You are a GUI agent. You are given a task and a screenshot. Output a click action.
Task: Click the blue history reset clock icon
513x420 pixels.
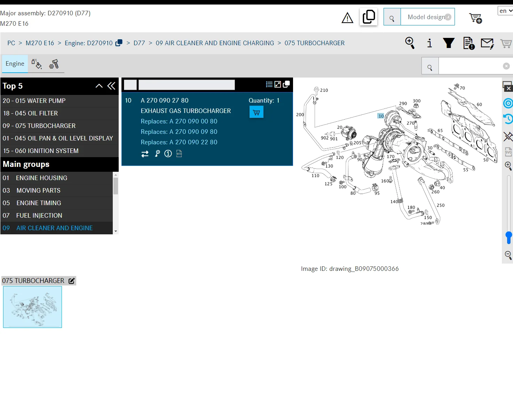[508, 119]
